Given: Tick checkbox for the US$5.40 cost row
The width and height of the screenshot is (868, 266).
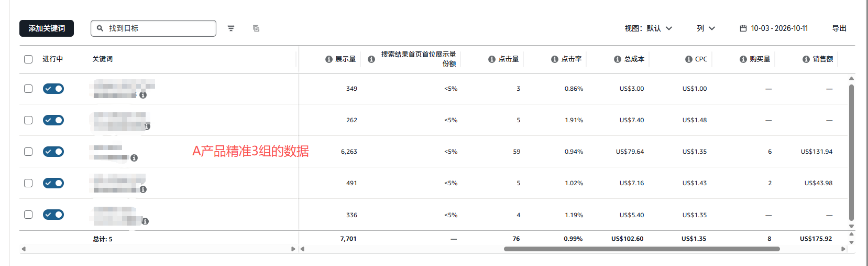Looking at the screenshot, I should [x=28, y=215].
